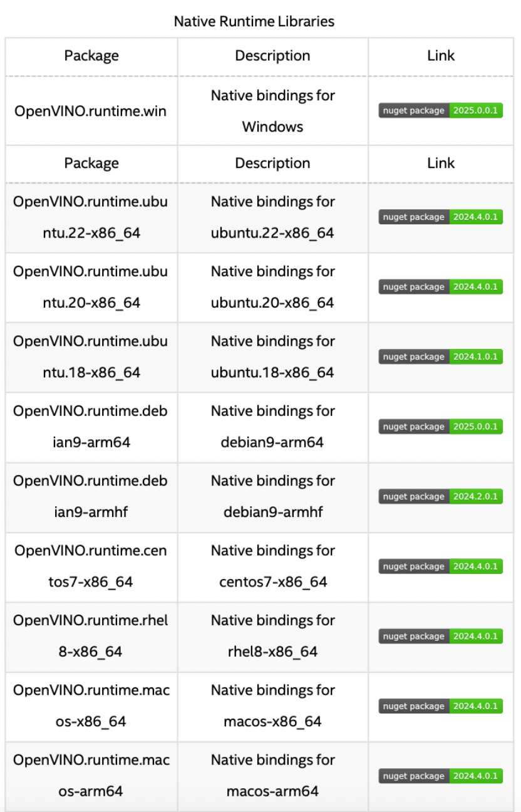Viewport: 521px width, 812px height.
Task: Click the "Native bindings for Windows" description
Action: pyautogui.click(x=272, y=111)
